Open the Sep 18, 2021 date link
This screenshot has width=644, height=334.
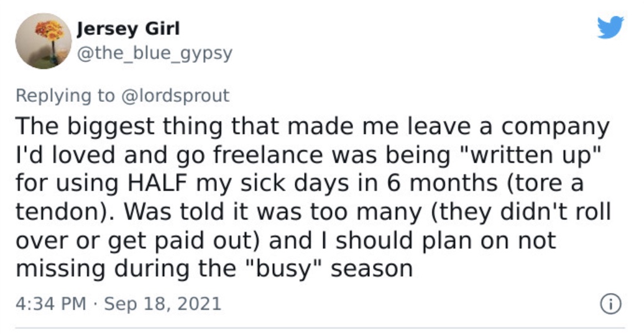coord(163,304)
